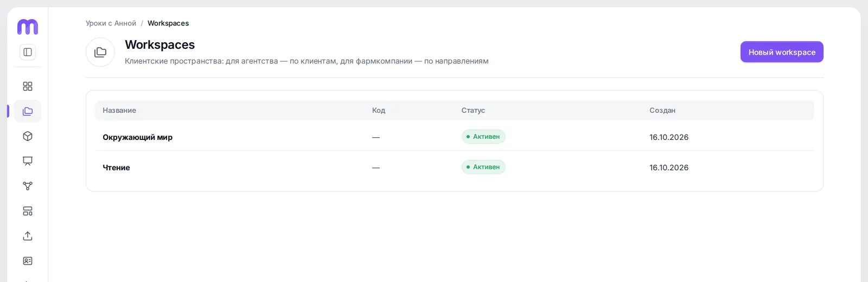
Task: Open the upload arrow icon in sidebar
Action: click(28, 236)
